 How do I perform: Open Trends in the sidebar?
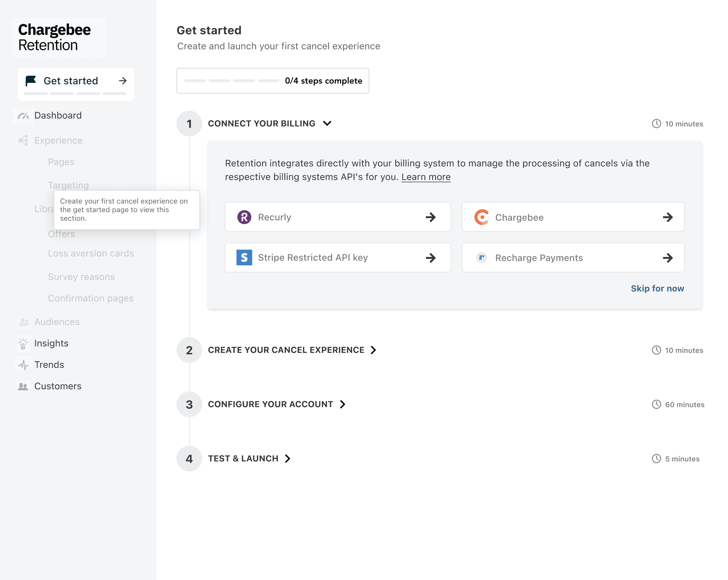[x=49, y=365]
